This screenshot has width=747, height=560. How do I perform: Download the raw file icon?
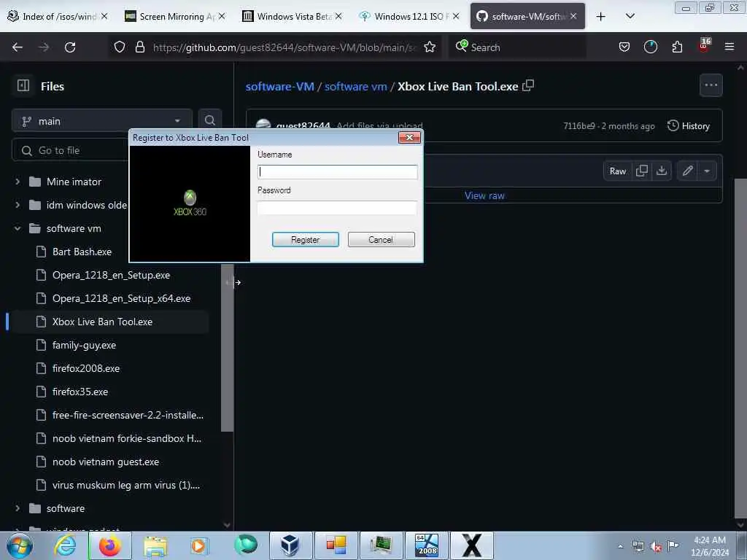point(662,171)
